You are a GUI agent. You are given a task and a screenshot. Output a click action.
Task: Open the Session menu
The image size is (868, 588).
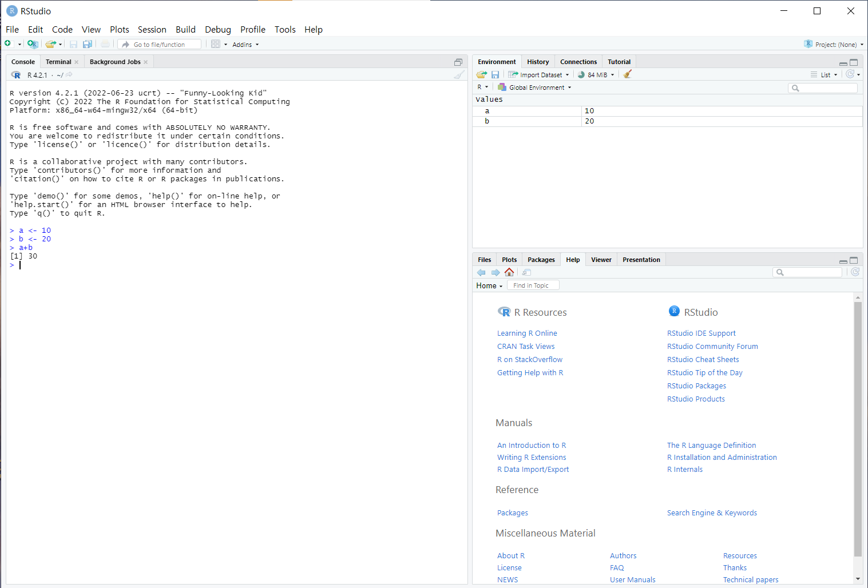pyautogui.click(x=152, y=30)
